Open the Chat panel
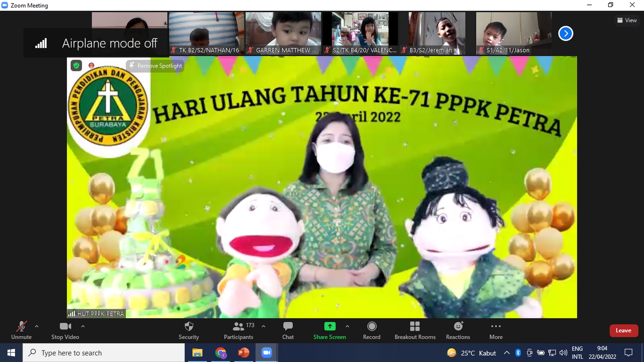This screenshot has height=362, width=644. coord(288,330)
